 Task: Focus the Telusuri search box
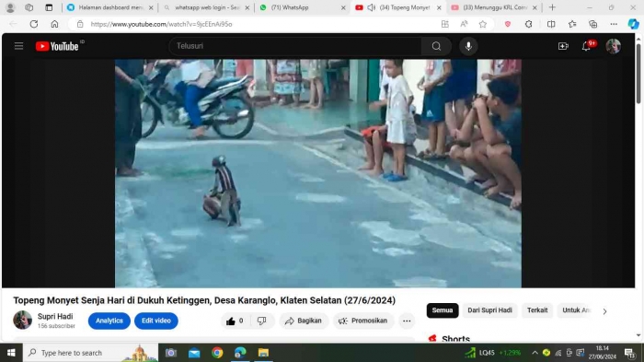click(x=295, y=46)
